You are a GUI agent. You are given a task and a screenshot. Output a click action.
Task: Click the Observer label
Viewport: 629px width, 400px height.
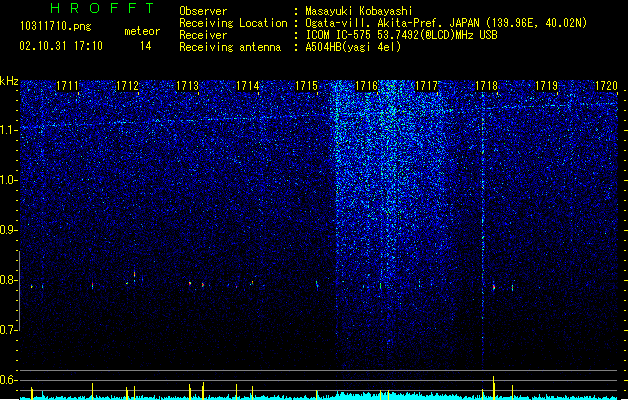tap(203, 11)
